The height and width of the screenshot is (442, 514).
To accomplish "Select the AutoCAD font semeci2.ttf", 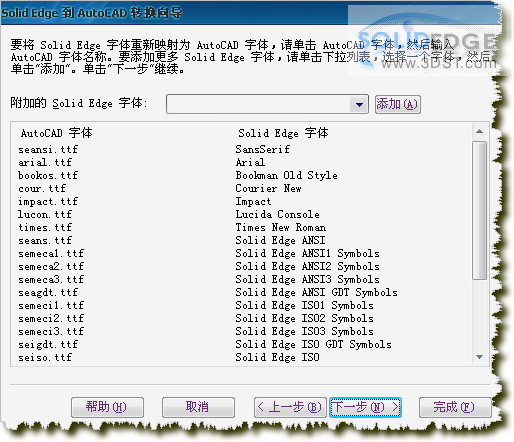I will pos(51,318).
